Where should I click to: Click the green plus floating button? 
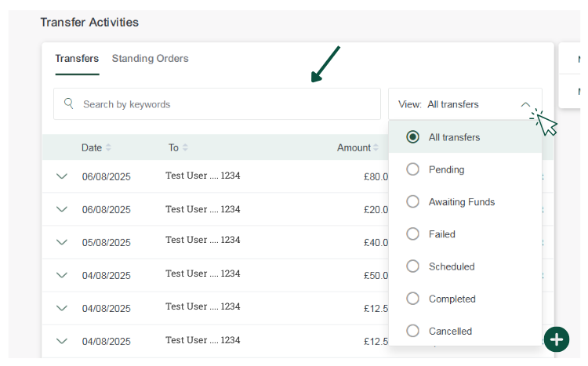(x=557, y=339)
